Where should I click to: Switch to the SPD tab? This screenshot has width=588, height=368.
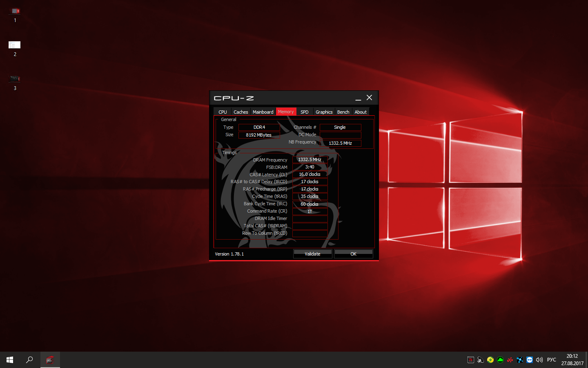(305, 112)
